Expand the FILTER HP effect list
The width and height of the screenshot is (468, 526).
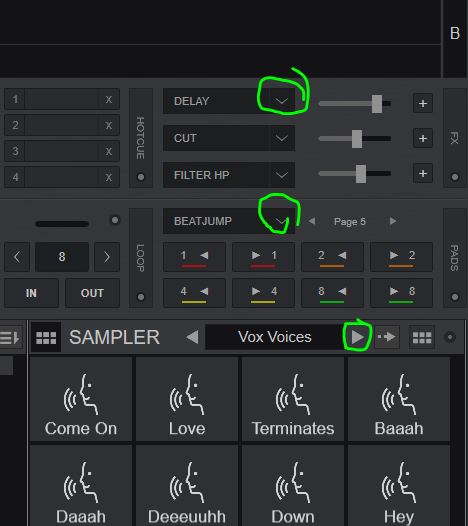(x=281, y=175)
